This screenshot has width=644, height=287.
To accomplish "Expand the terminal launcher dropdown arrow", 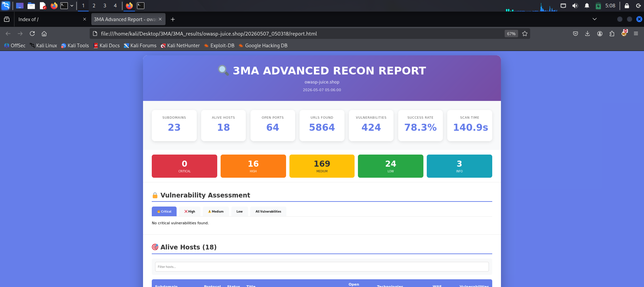I will (72, 6).
